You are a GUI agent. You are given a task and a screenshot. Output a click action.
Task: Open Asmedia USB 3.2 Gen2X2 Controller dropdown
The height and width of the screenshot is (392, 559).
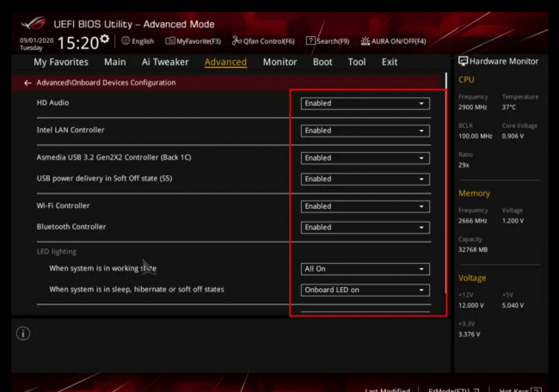coord(365,158)
